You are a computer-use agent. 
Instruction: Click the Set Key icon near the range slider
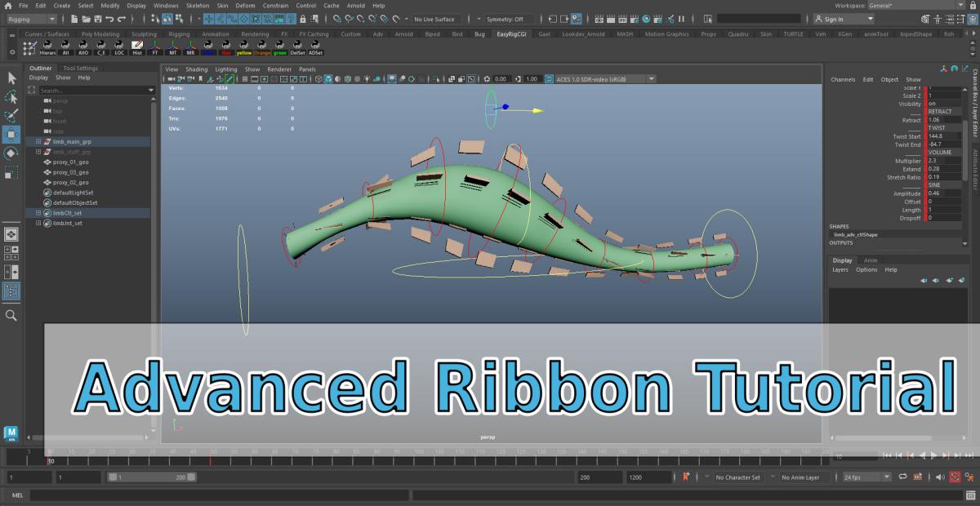pyautogui.click(x=686, y=477)
